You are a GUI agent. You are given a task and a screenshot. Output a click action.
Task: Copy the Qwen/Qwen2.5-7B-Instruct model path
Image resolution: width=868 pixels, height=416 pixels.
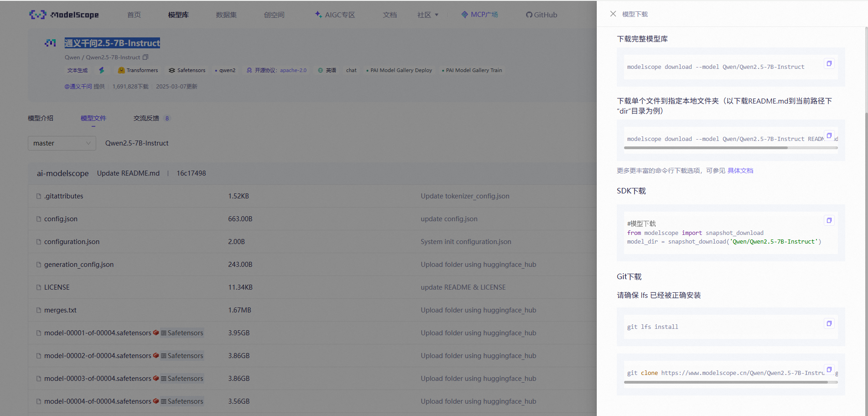coord(145,57)
